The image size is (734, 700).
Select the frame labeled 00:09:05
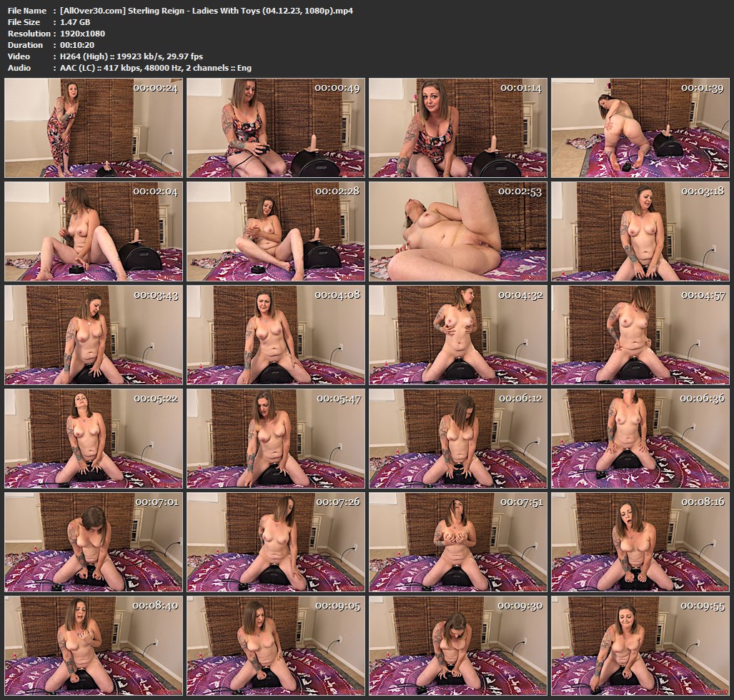click(x=276, y=646)
